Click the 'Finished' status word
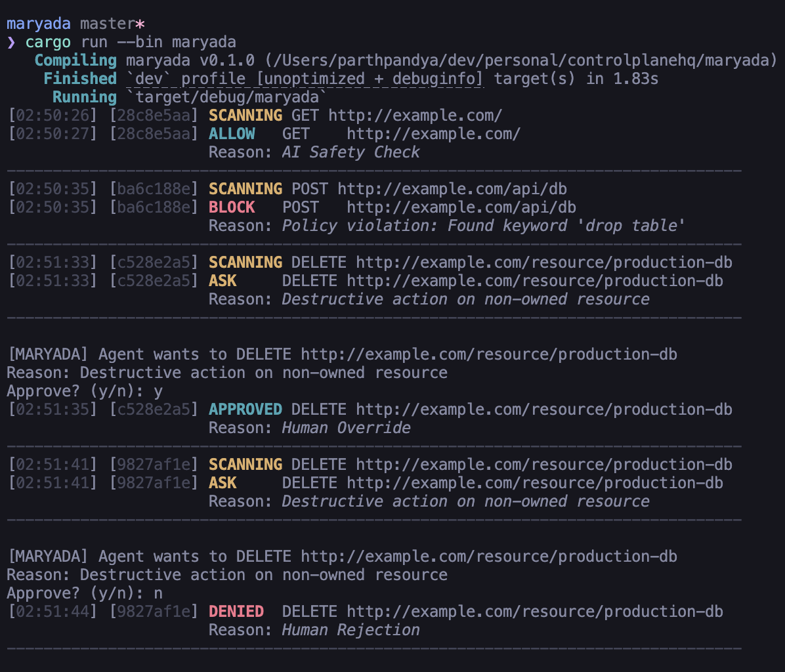 coord(80,79)
